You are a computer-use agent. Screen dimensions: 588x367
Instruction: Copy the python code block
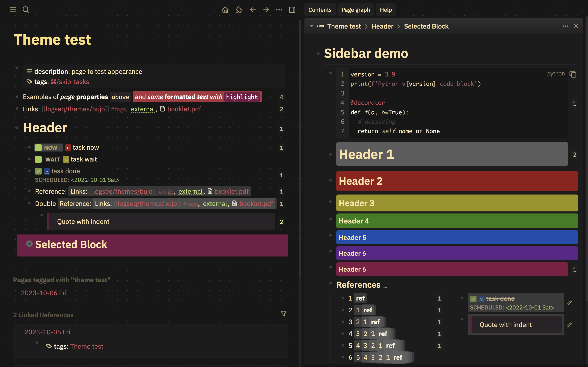[x=573, y=74]
